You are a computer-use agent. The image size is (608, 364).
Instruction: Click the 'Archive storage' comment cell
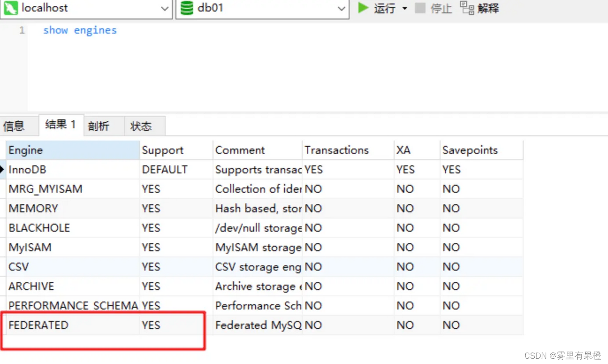258,286
